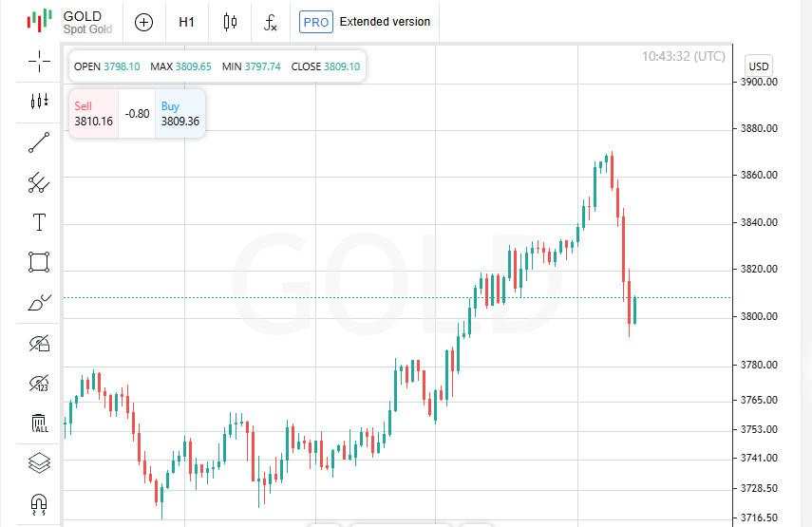Delete all drawings with ALL trash icon
The width and height of the screenshot is (812, 527).
[39, 423]
